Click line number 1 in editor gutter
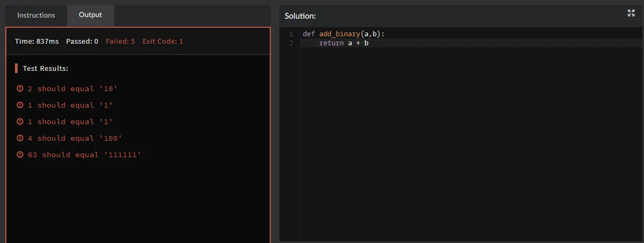This screenshot has height=243, width=644. click(x=291, y=34)
